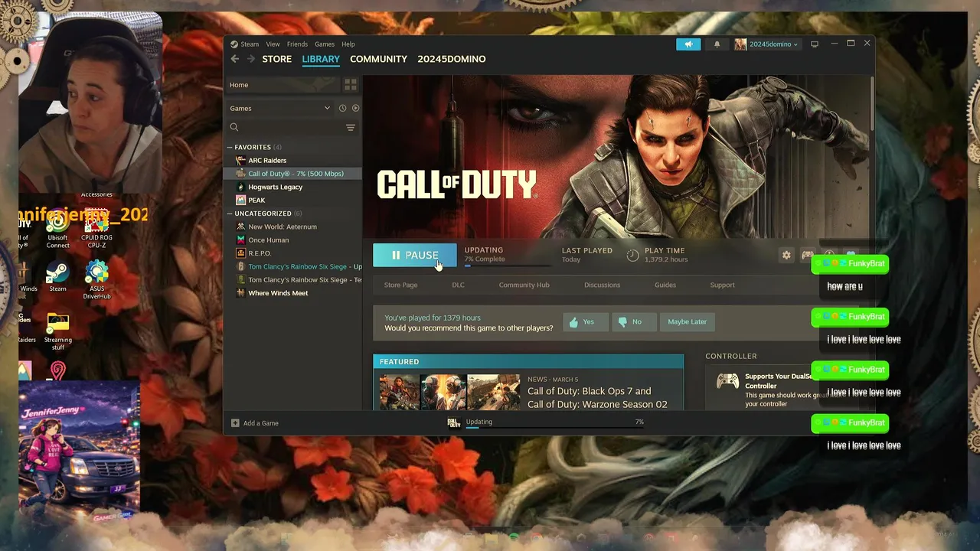Open the Ubisoft Connect desktop icon

pos(57,229)
